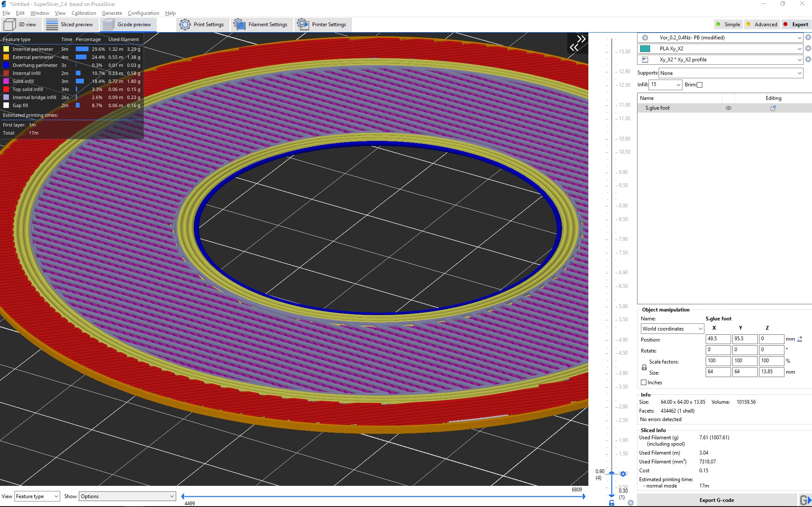
Task: Click gear icon next to printer profile
Action: coord(808,60)
